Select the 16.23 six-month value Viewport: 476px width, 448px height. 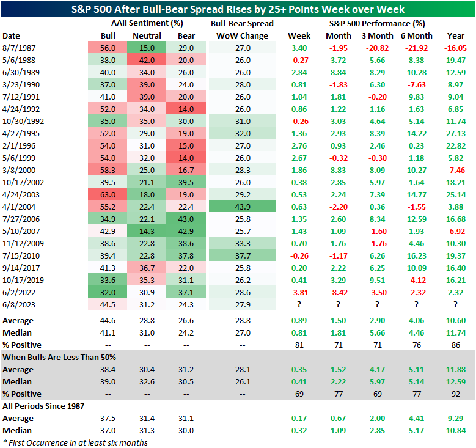pyautogui.click(x=416, y=255)
